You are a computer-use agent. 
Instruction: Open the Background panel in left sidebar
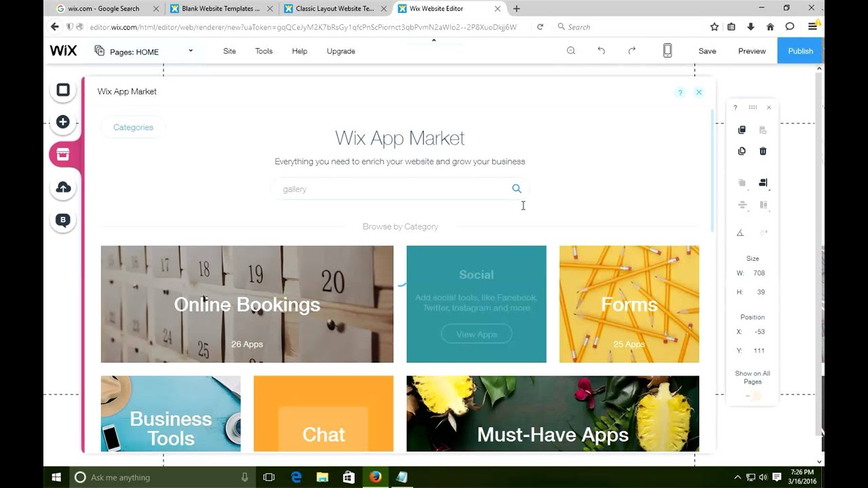click(63, 90)
